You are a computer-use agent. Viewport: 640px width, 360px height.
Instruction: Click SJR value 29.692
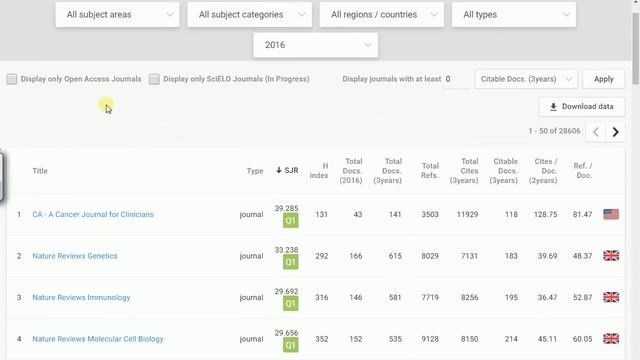click(x=287, y=291)
